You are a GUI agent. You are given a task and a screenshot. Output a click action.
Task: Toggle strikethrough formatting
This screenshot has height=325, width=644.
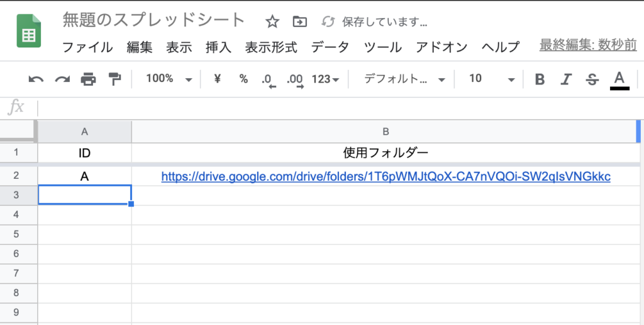point(592,79)
